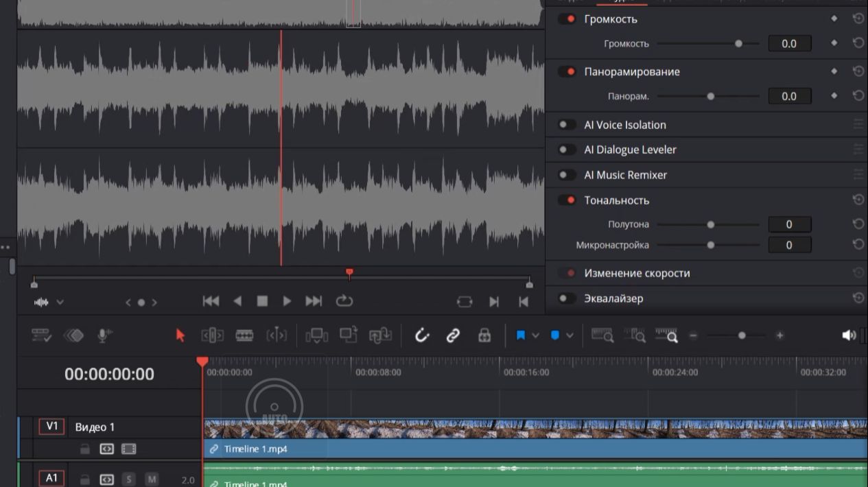868x487 pixels.
Task: Solo the A1 audio track
Action: click(x=128, y=479)
